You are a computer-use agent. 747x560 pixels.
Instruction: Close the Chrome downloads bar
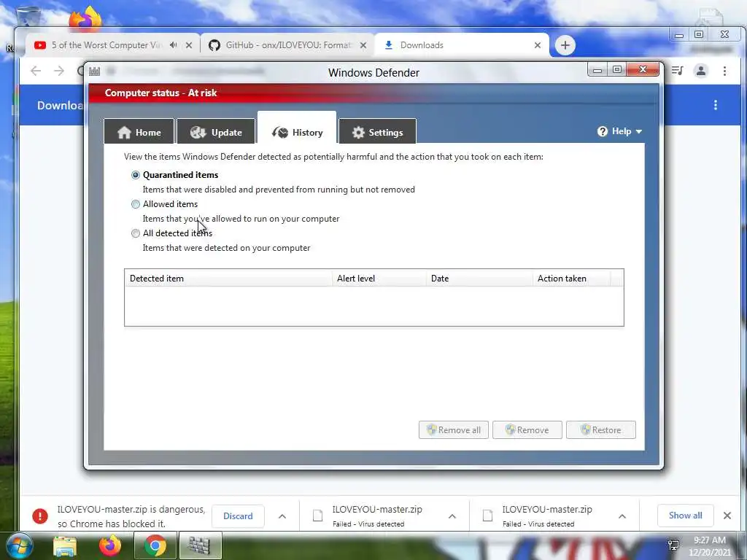tap(727, 516)
